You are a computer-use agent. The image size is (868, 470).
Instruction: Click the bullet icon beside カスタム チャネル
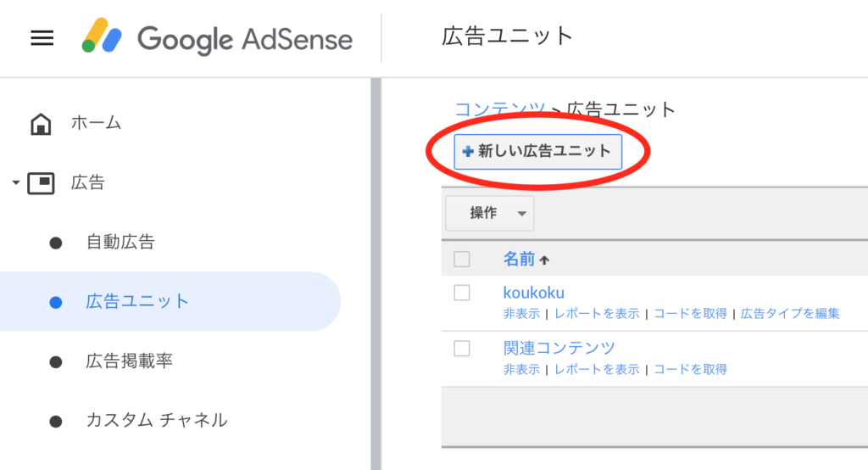[55, 422]
